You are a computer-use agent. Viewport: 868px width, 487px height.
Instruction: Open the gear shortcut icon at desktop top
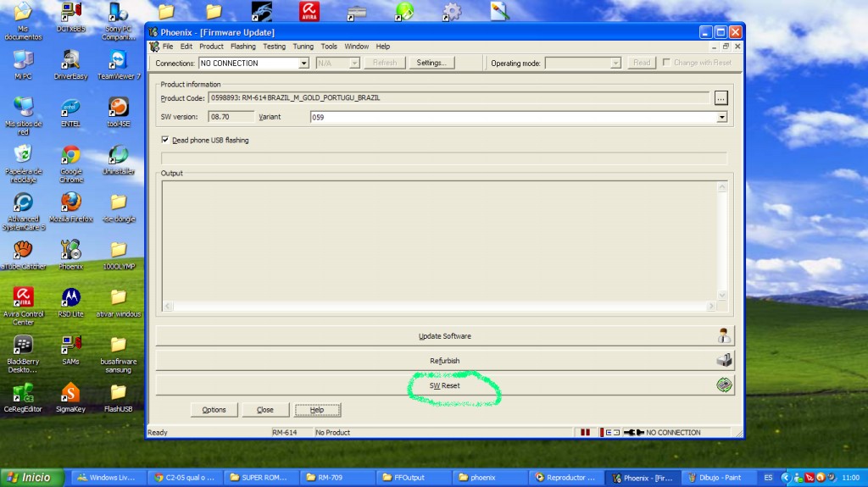click(x=452, y=11)
